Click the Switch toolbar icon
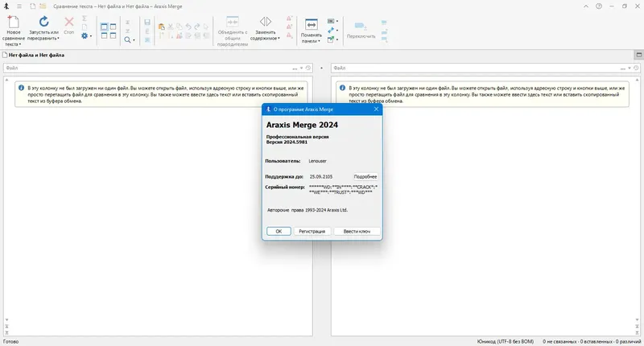Screen dimensions: 644x346 click(x=360, y=27)
